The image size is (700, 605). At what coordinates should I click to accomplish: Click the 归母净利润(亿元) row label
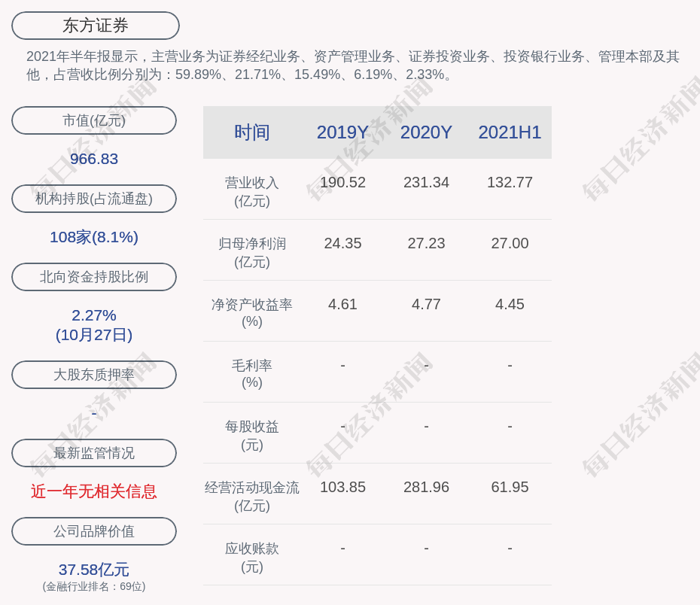coord(252,253)
